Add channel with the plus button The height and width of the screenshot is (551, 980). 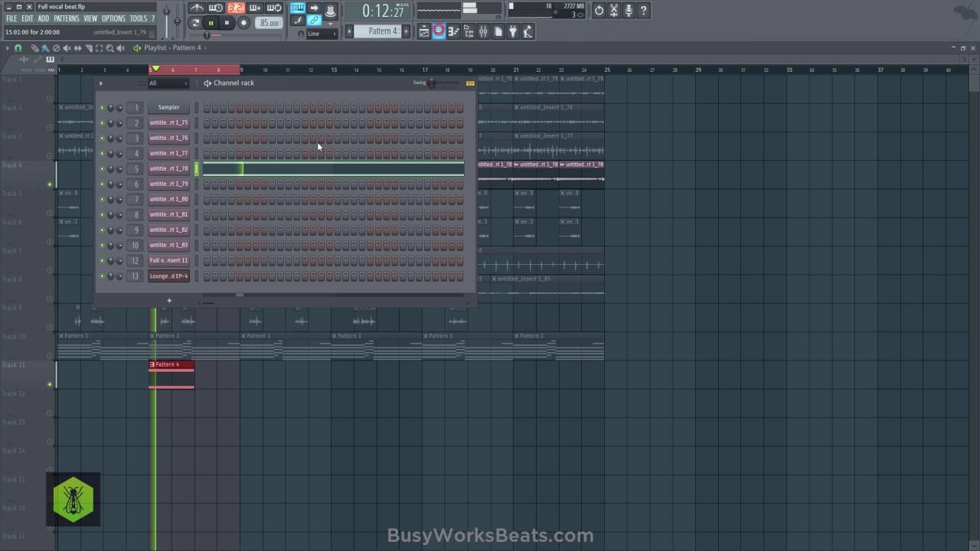tap(169, 301)
